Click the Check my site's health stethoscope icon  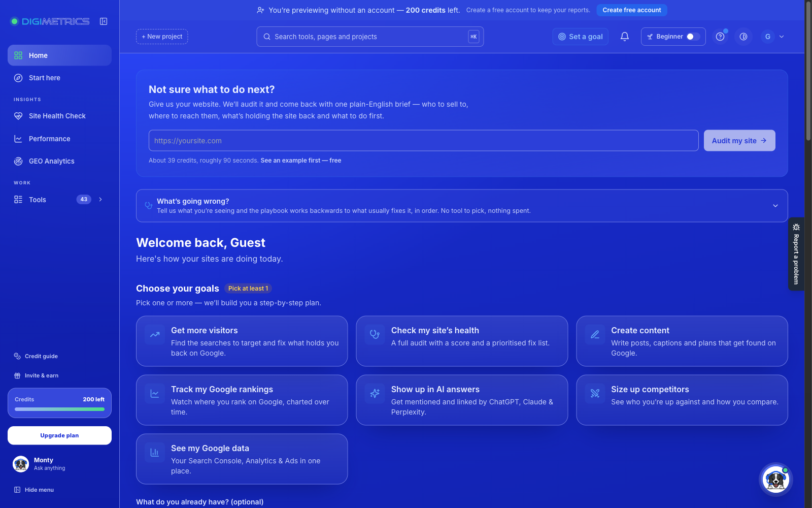375,335
